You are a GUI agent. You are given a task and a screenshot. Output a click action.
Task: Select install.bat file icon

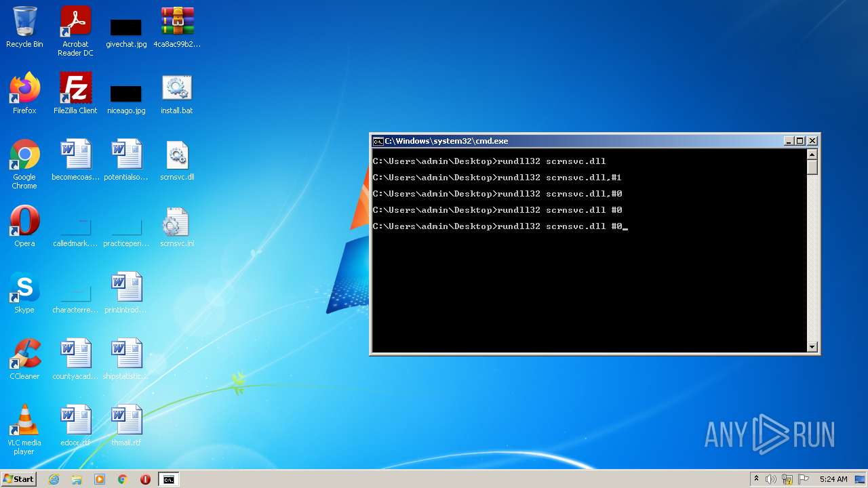(177, 94)
